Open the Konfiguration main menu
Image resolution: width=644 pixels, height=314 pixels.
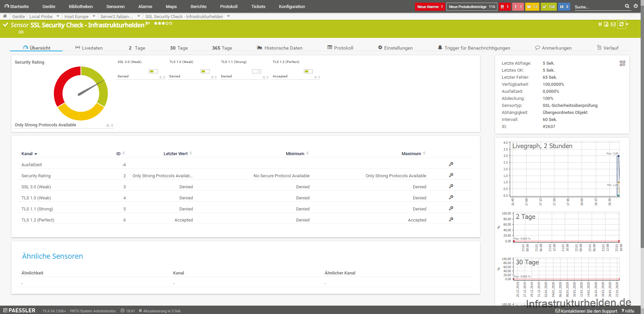pyautogui.click(x=292, y=6)
